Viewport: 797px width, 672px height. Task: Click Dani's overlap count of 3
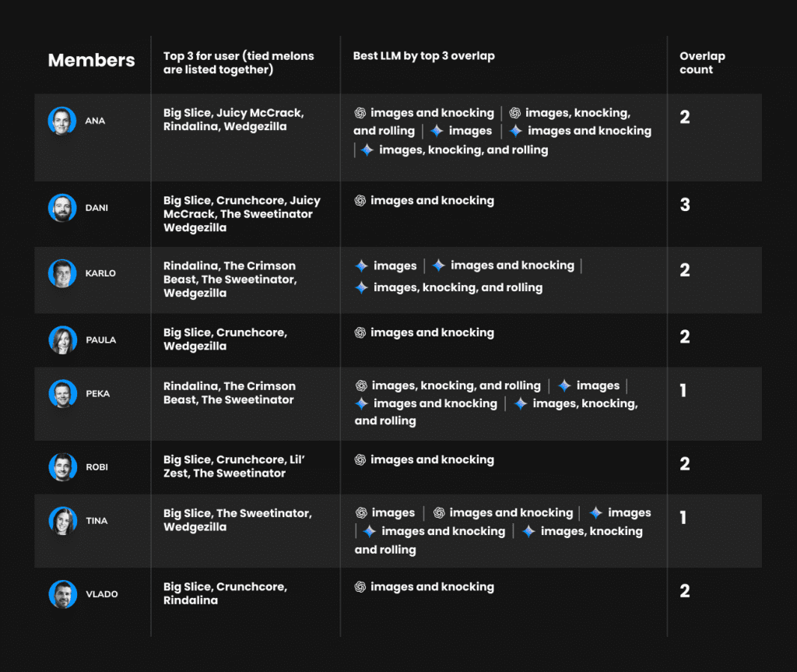coord(685,206)
